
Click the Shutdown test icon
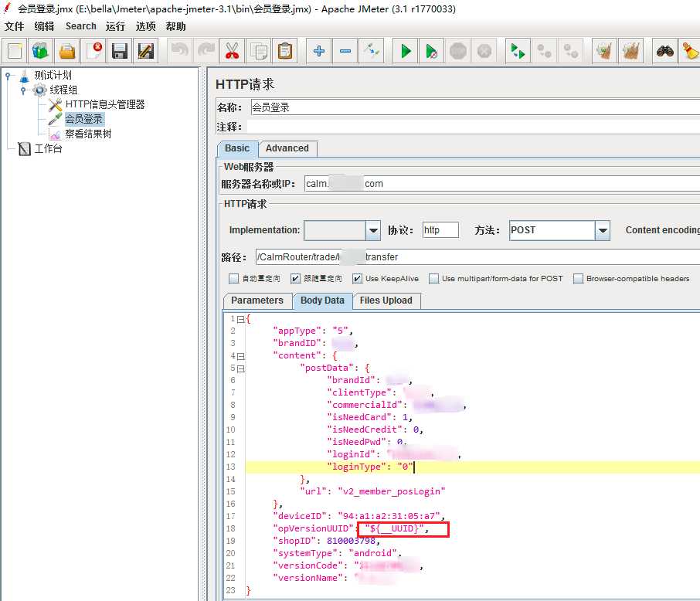pos(484,51)
